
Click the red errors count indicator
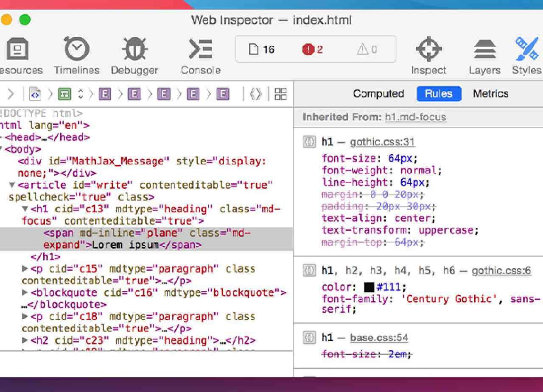[312, 50]
